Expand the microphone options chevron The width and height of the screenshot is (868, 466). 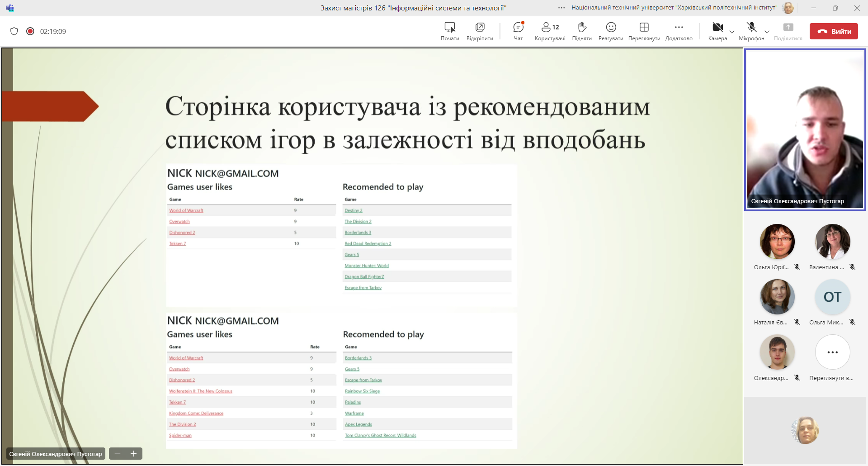pos(767,32)
